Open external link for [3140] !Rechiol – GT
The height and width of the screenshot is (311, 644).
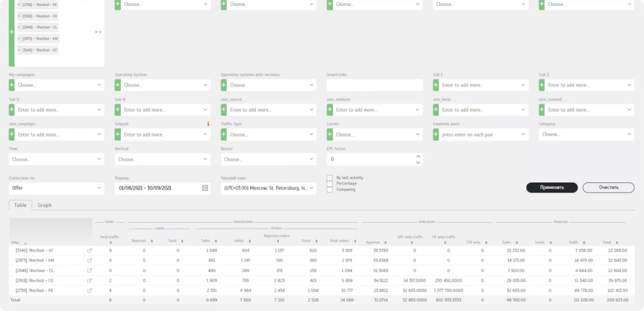click(x=90, y=250)
